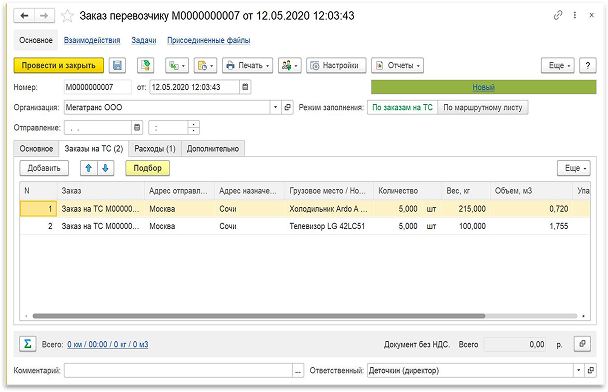608x392 pixels.
Task: Click the Комментарий input field
Action: pos(178,370)
